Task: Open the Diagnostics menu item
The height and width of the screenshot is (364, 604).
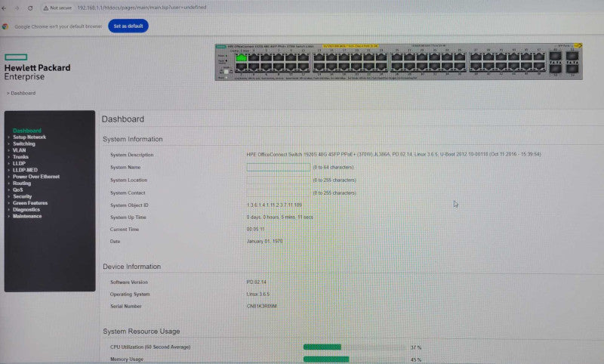Action: click(x=26, y=209)
